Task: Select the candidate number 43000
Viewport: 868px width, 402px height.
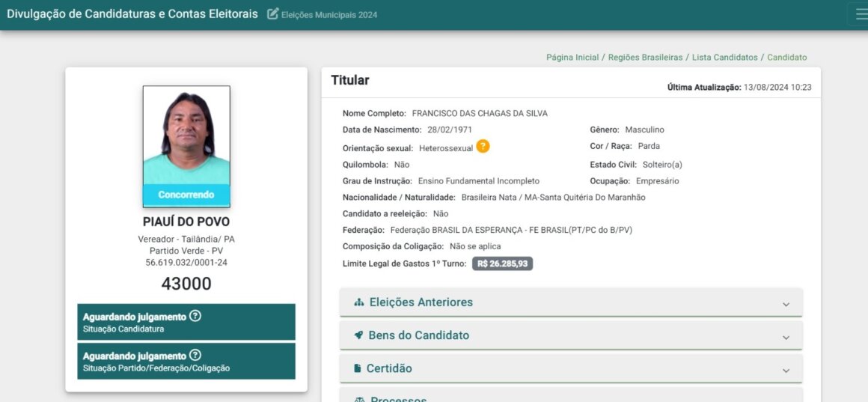Action: (x=186, y=284)
